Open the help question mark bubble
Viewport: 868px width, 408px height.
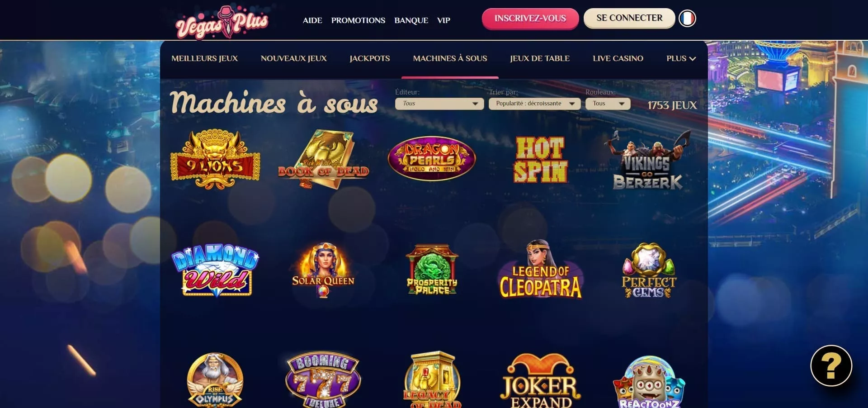click(831, 365)
